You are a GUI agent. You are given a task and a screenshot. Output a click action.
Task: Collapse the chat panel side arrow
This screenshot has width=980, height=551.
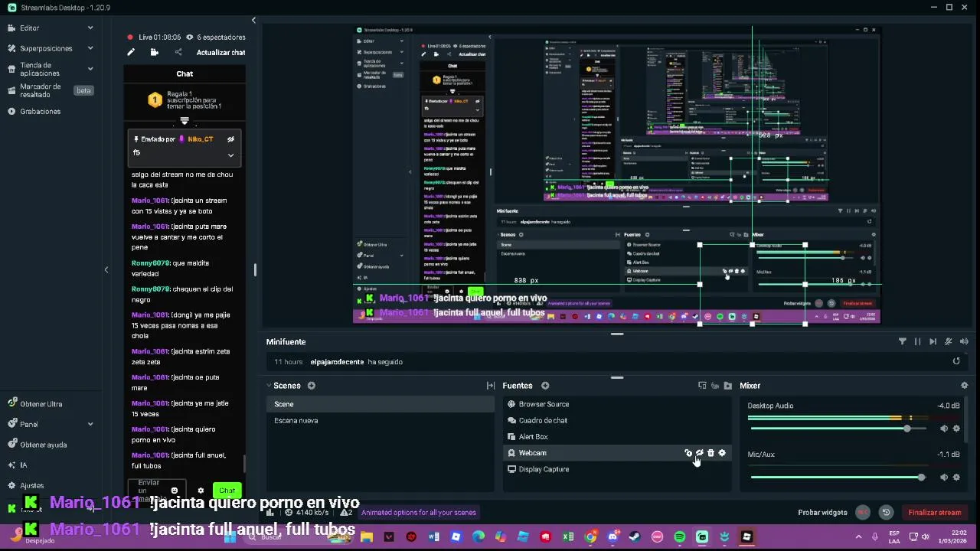[106, 269]
